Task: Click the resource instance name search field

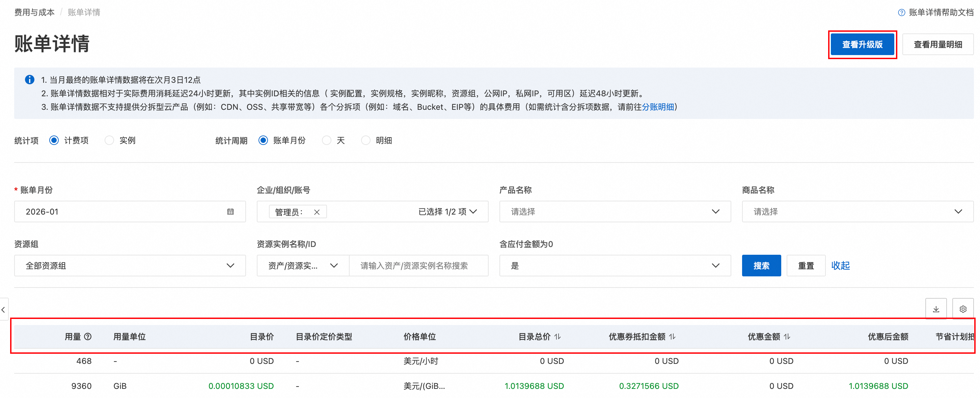Action: point(418,266)
